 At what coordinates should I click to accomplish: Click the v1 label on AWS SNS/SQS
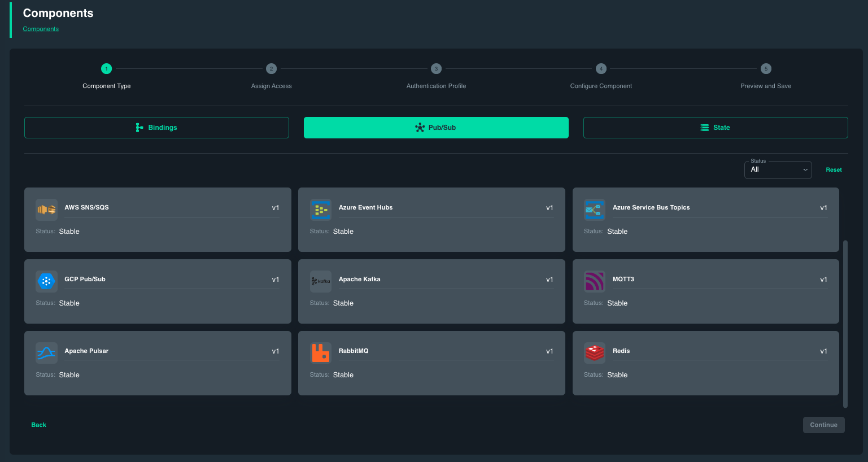276,208
